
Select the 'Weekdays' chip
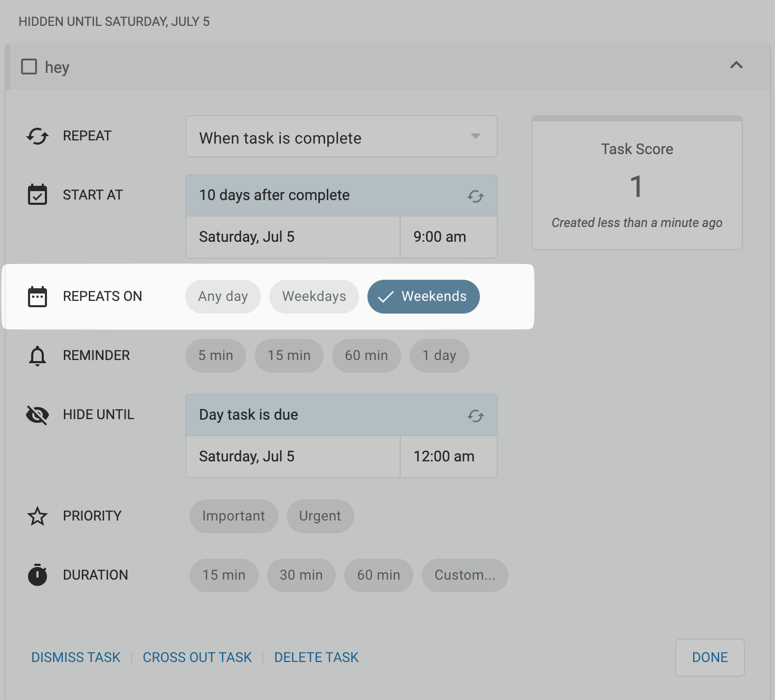pos(314,297)
